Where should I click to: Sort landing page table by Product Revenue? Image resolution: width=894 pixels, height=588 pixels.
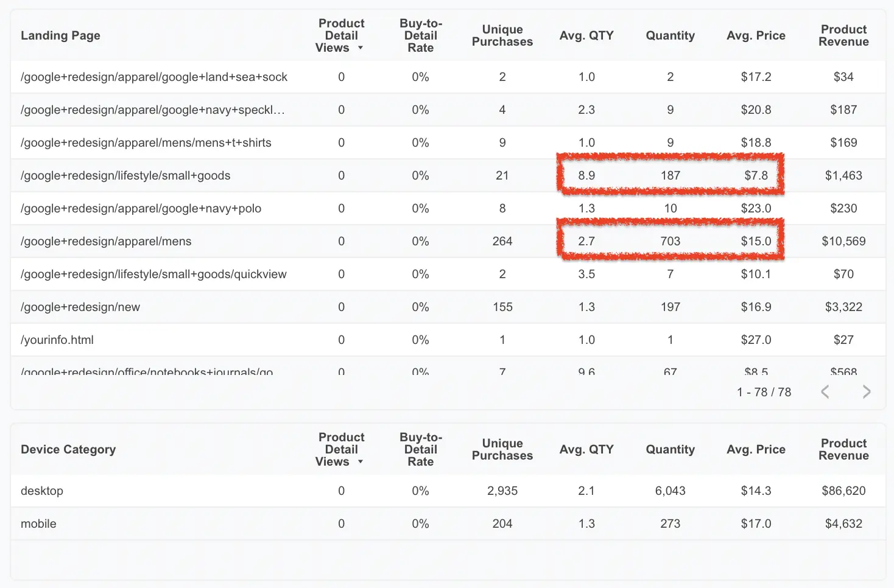pos(843,35)
